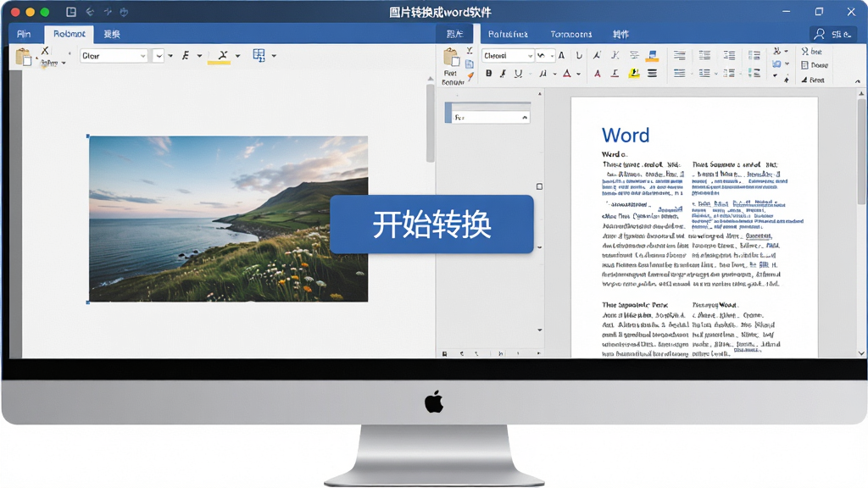The width and height of the screenshot is (868, 488).
Task: Click the table grid icon in the left toolbar
Action: pyautogui.click(x=259, y=55)
